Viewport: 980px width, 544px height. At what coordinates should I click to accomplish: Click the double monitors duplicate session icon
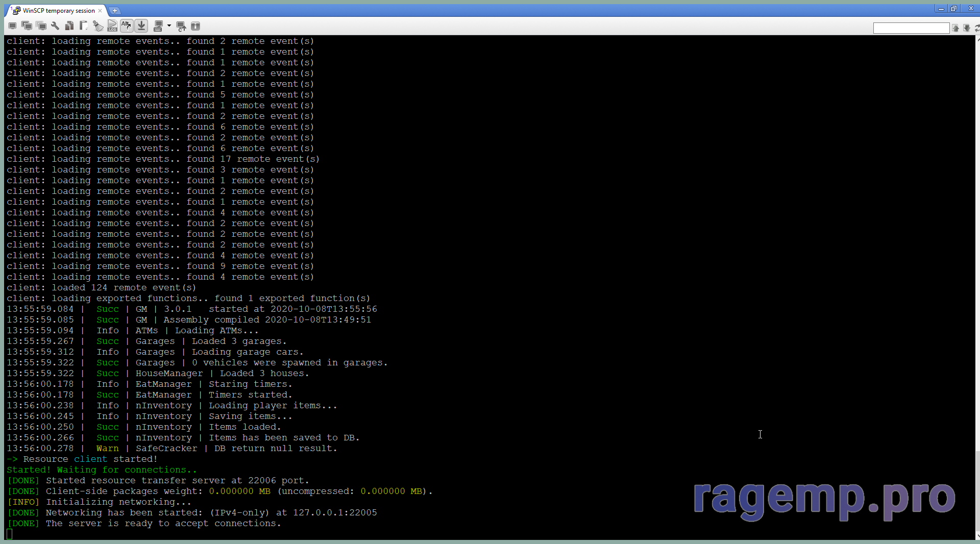pyautogui.click(x=27, y=26)
